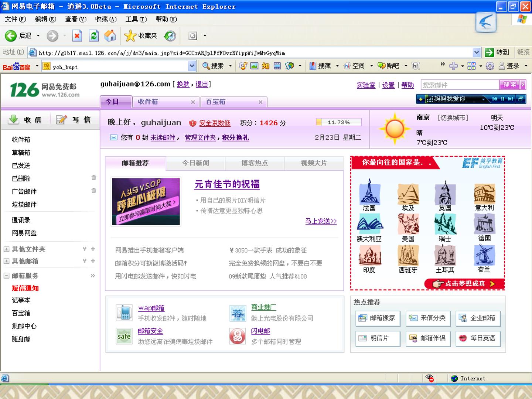Open the music player song list dropdown

point(483,99)
